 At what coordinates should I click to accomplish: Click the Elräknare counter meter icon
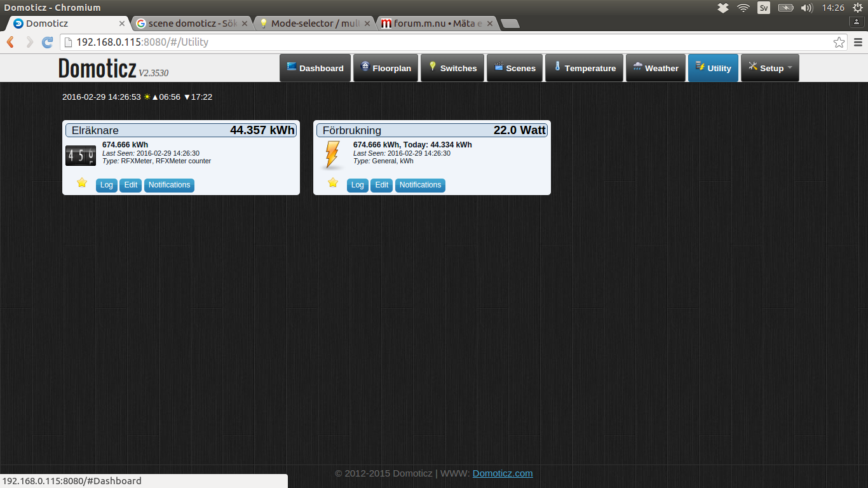pyautogui.click(x=81, y=156)
